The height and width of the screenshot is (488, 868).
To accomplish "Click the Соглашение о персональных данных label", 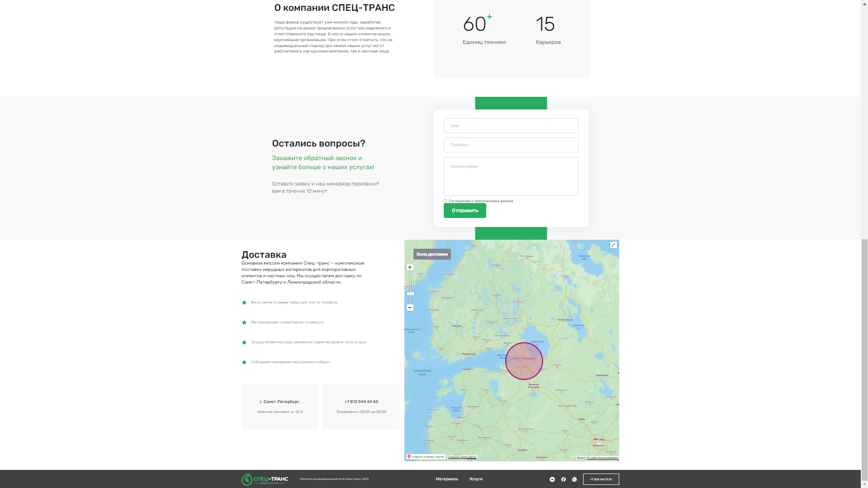I will coord(481,201).
